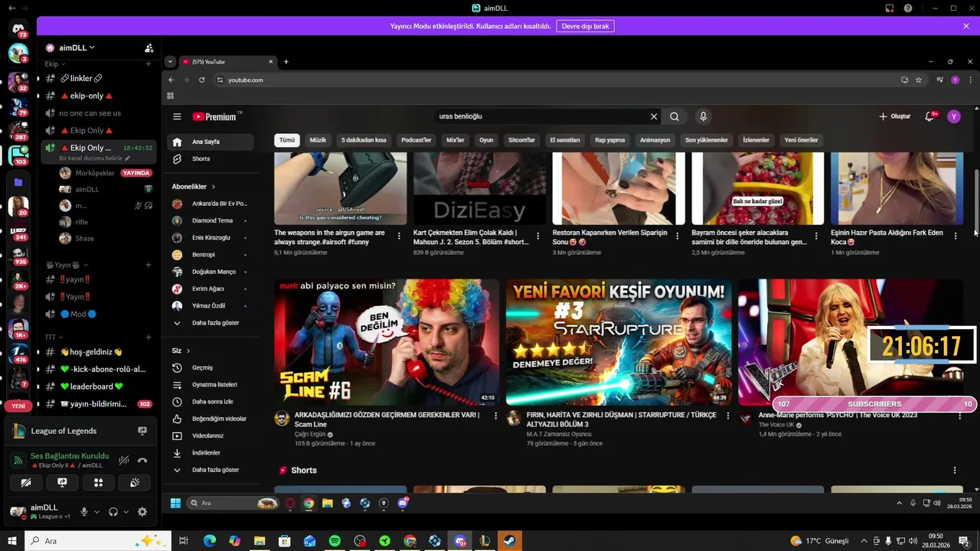Image resolution: width=980 pixels, height=551 pixels.
Task: Invite people to aimDLL server icon
Action: pos(149,47)
